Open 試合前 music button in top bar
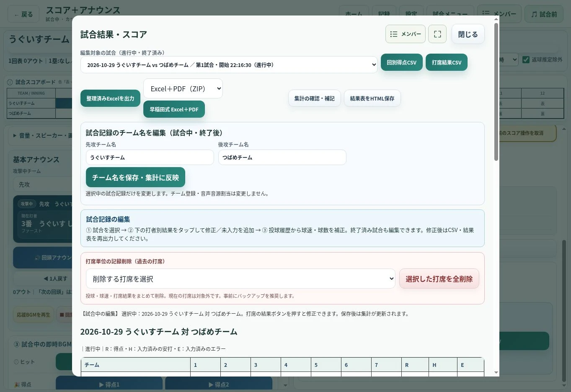Image resolution: width=571 pixels, height=392 pixels. tap(544, 14)
